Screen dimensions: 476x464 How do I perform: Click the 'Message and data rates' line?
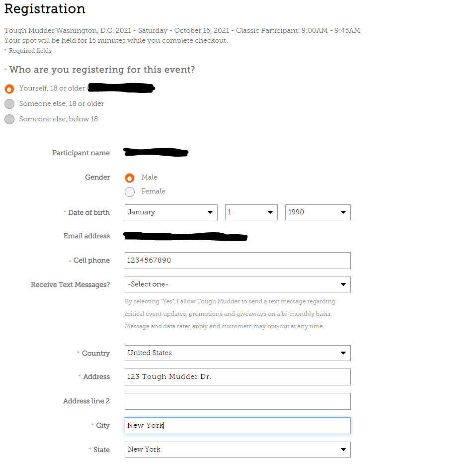(225, 326)
